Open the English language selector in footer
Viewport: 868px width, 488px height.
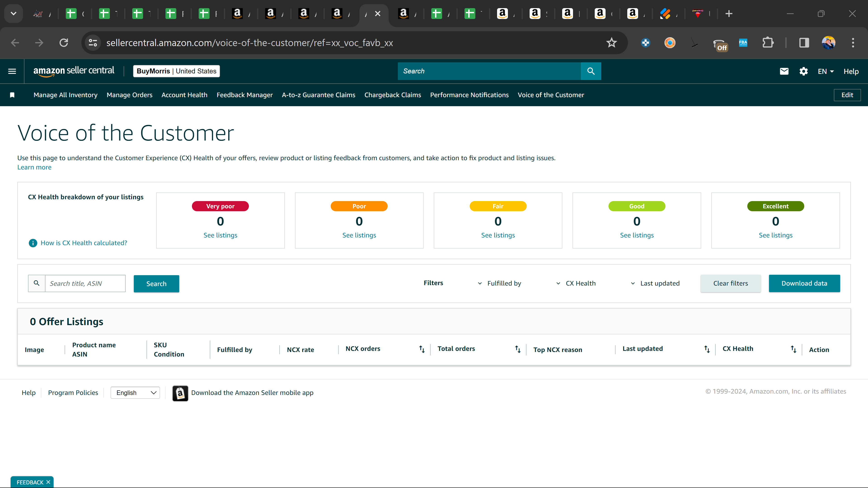coord(135,393)
